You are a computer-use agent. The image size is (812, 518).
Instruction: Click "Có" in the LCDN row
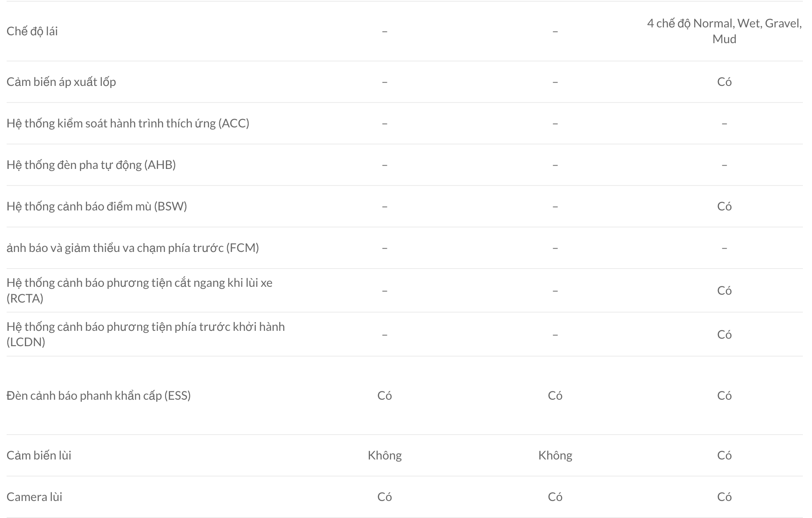[x=724, y=335]
